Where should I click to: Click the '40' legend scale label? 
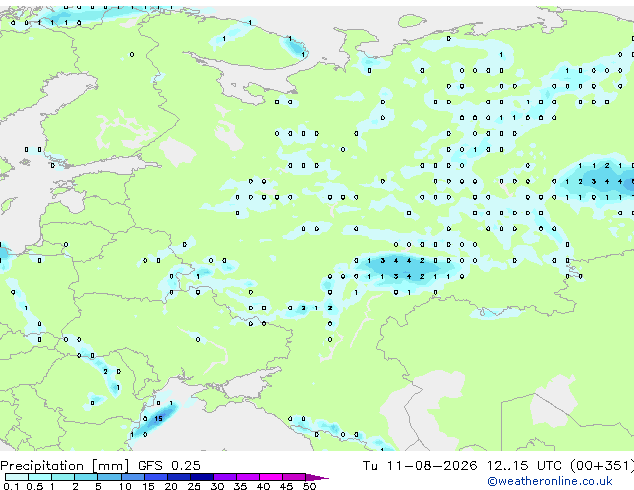point(264,486)
